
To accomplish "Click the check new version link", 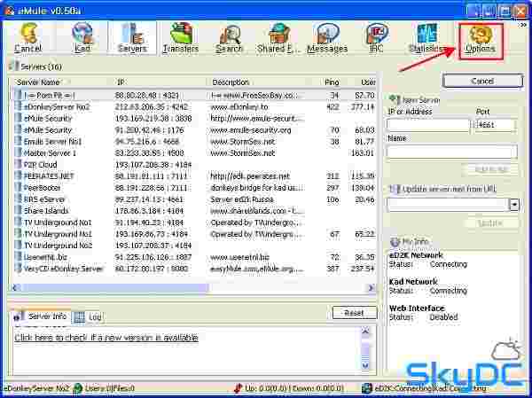I will (106, 338).
